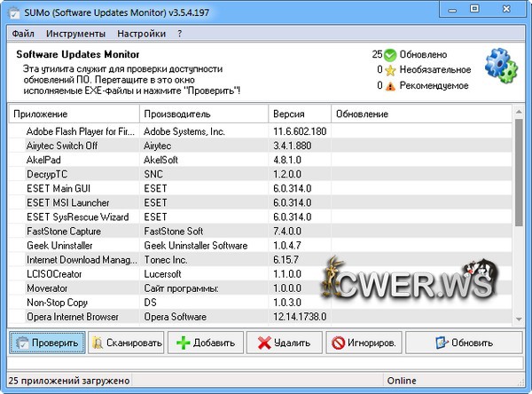Click the Обновить button
This screenshot has width=532, height=394.
click(461, 343)
